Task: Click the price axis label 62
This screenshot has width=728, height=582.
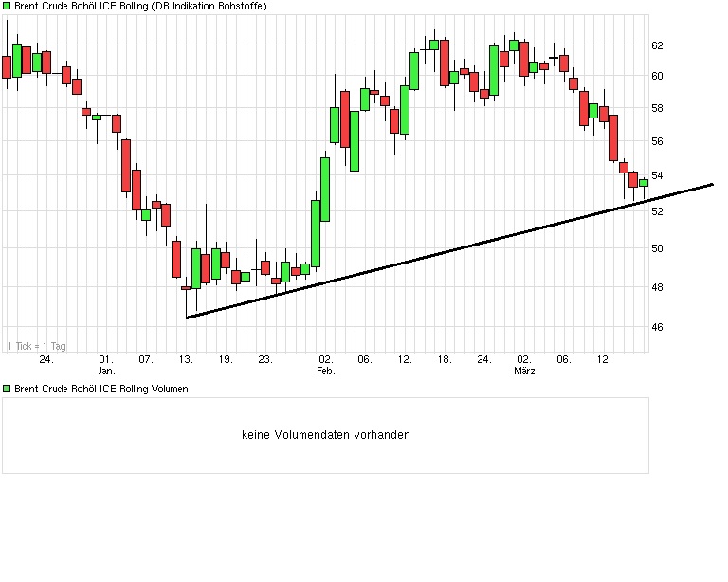Action: click(657, 45)
